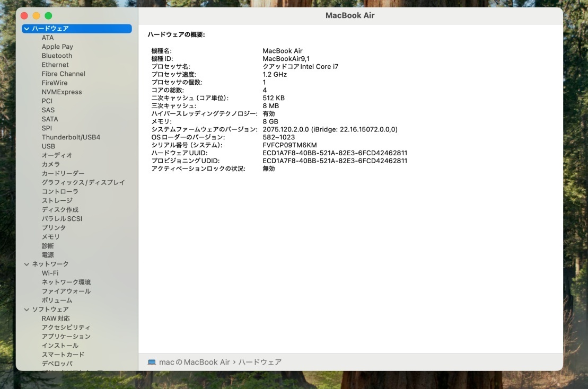The height and width of the screenshot is (389, 588).
Task: Open Thunderbolt/USB4 info
Action: (x=71, y=137)
